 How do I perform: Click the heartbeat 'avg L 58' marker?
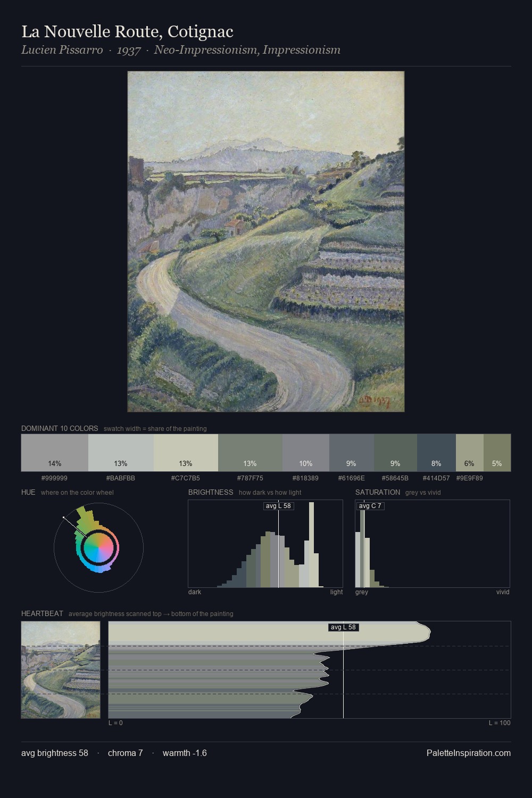[x=343, y=627]
